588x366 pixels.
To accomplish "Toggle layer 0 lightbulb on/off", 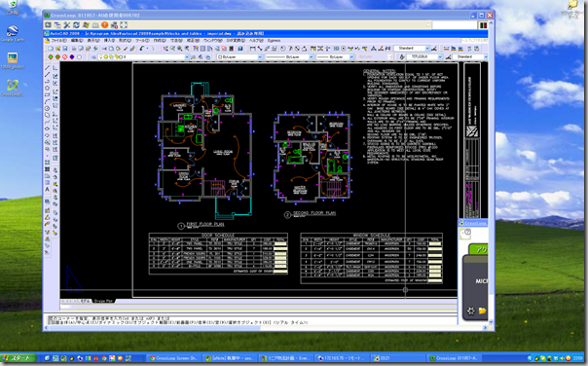I will (x=100, y=57).
